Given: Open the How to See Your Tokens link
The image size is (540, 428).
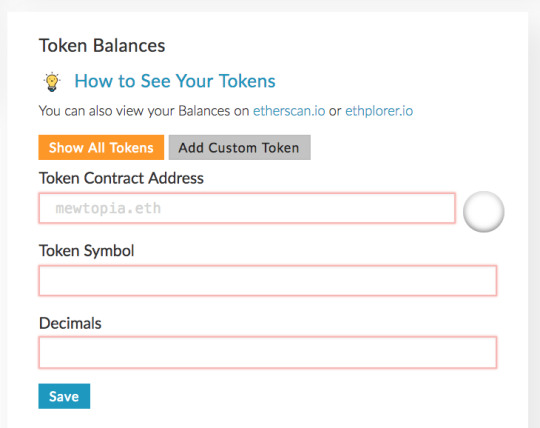Looking at the screenshot, I should point(175,81).
